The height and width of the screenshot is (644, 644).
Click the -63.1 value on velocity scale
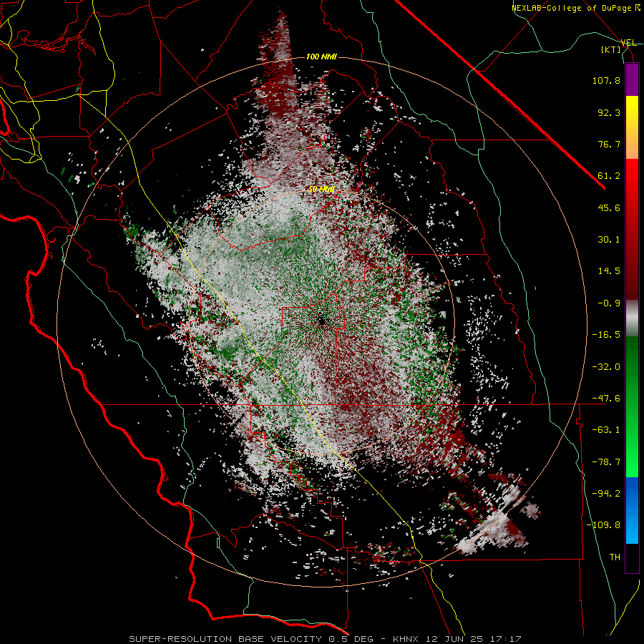[x=606, y=430]
